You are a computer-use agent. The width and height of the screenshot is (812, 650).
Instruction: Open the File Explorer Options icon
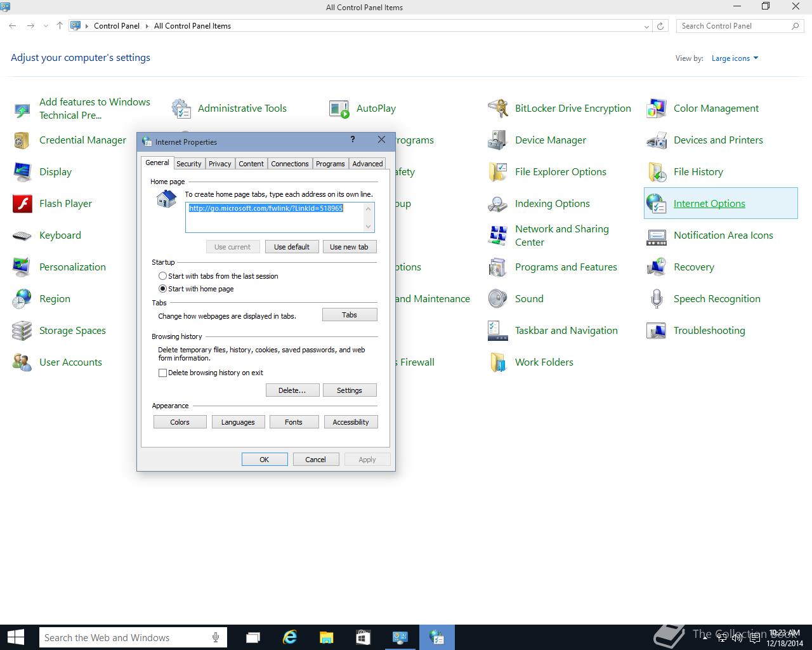(498, 172)
